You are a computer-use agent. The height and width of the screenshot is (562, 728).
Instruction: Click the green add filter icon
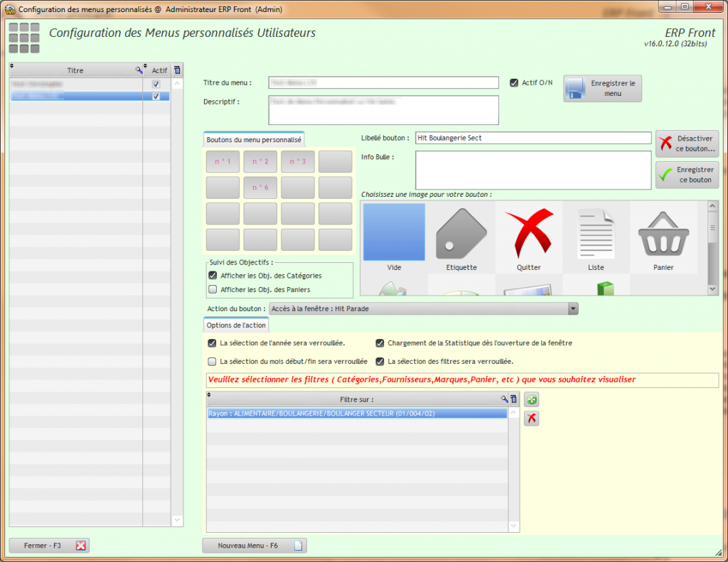531,401
